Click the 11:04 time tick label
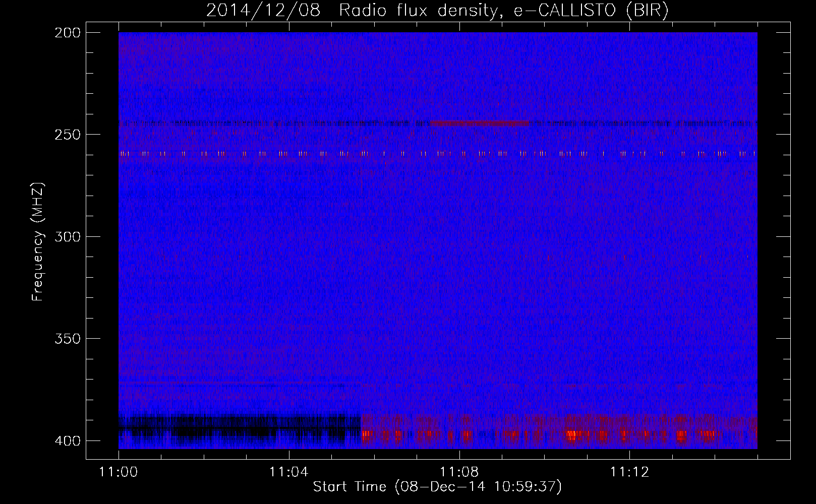The image size is (816, 504). click(288, 472)
